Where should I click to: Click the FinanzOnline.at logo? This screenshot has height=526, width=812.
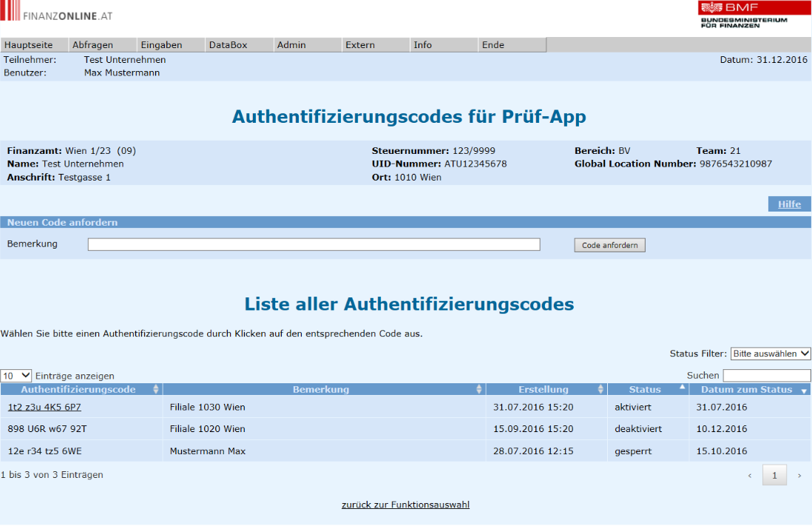[x=57, y=13]
